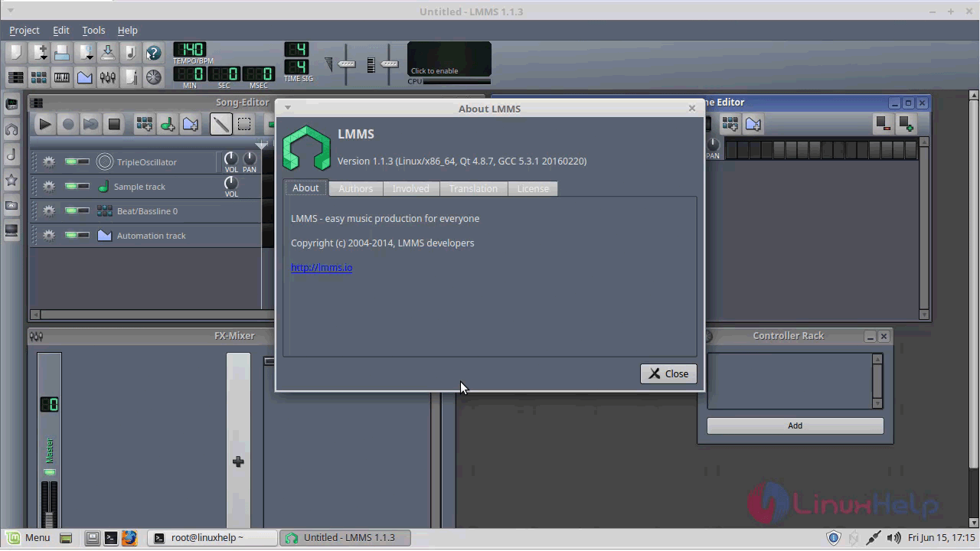Enable the oscilloscope visualization display

pos(449,60)
